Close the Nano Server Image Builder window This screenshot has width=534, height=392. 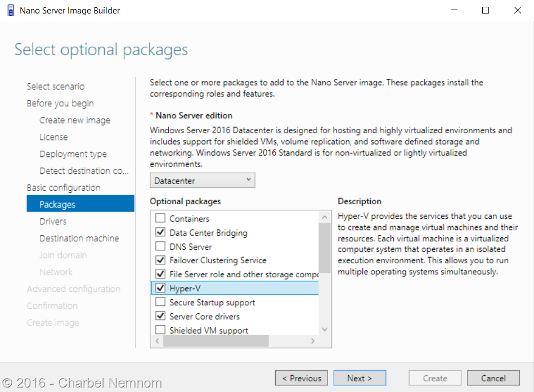[x=518, y=10]
